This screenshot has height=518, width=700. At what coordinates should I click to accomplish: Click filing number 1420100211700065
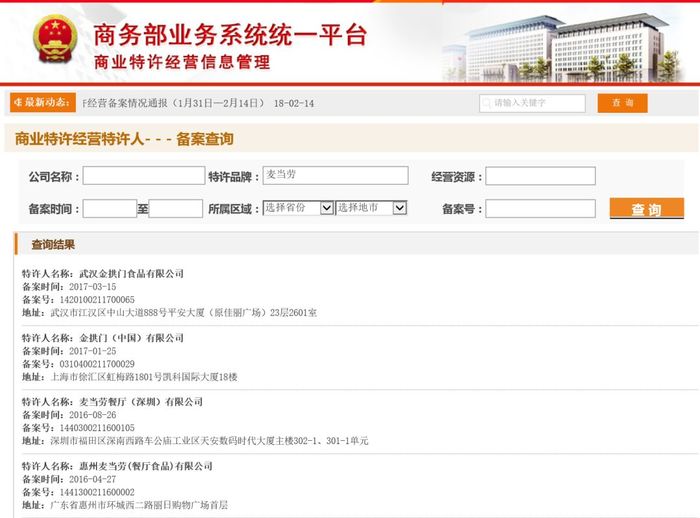97,300
